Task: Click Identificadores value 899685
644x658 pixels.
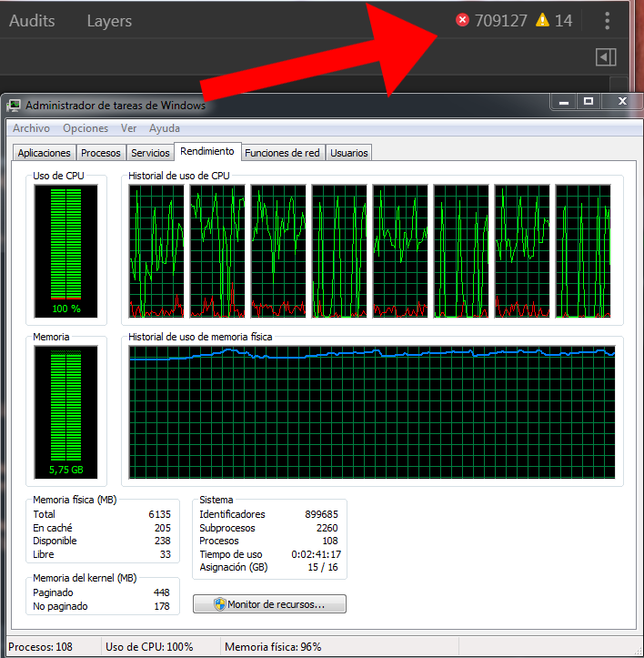Action: 321,514
